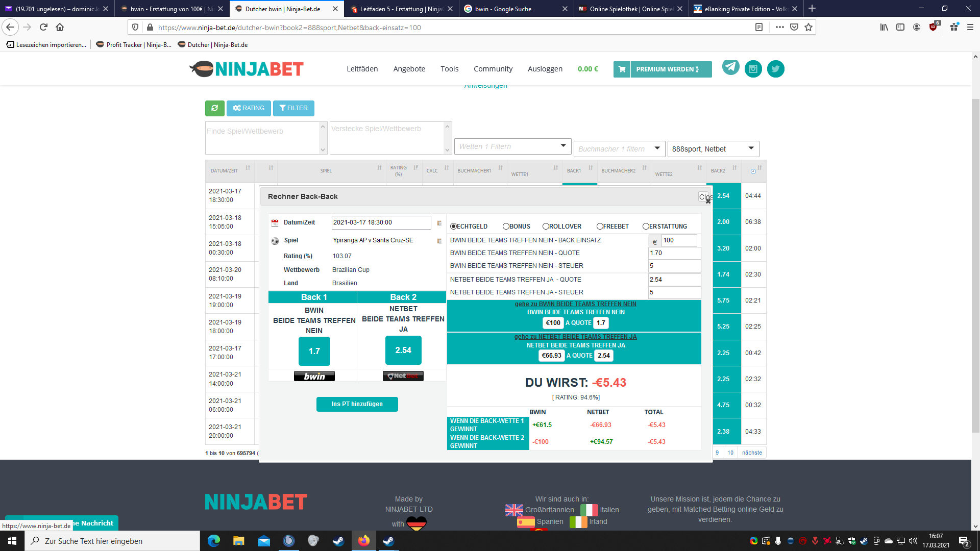Click the bwin Quote field showing 1.70
980x551 pixels.
coord(674,253)
